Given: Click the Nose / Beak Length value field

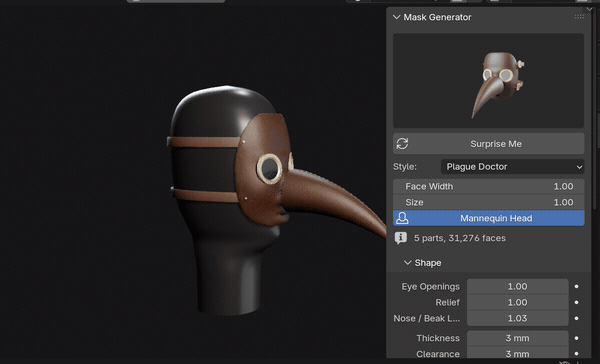Looking at the screenshot, I should [517, 318].
